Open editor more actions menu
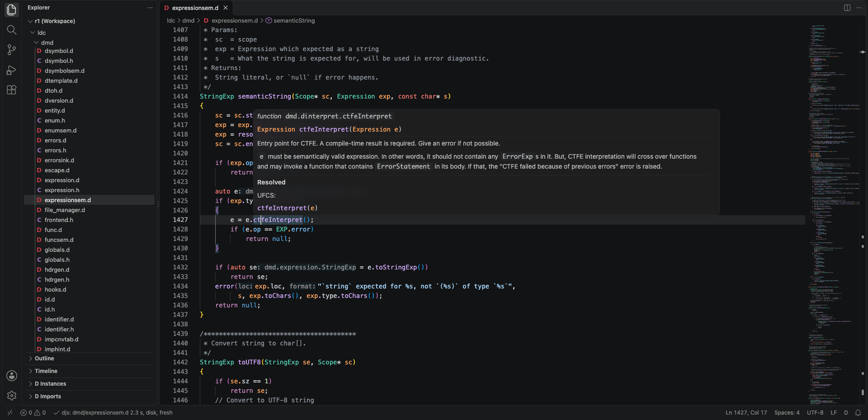This screenshot has height=420, width=868. tap(859, 8)
